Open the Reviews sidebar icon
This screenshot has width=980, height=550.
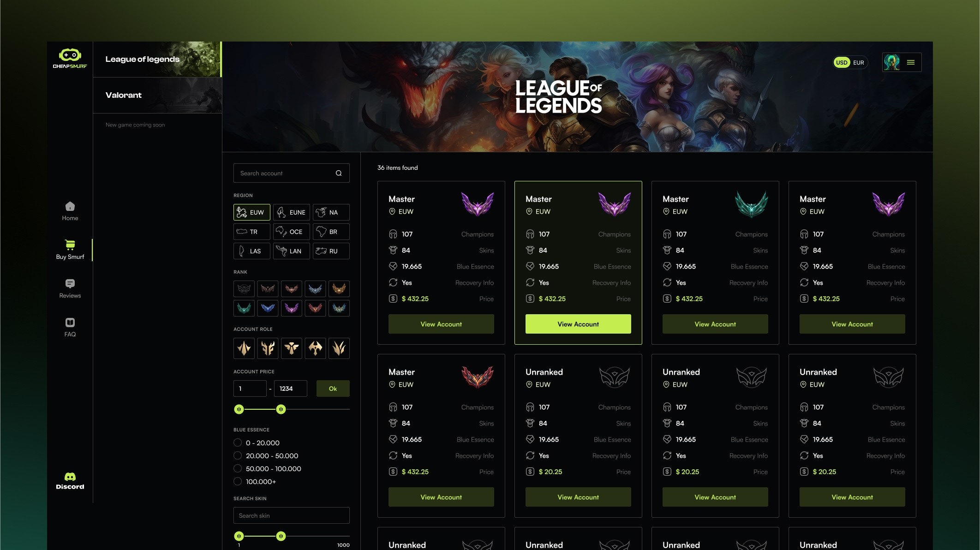click(70, 284)
